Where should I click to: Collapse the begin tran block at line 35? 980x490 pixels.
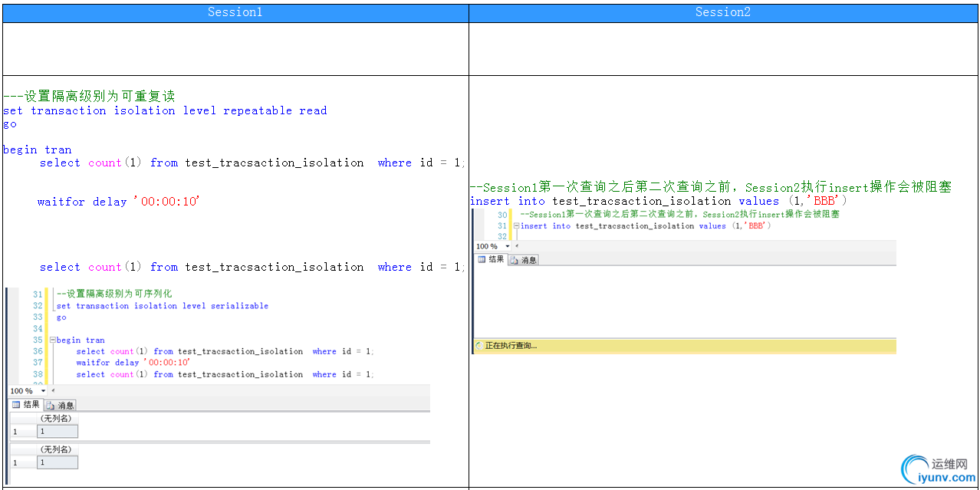pyautogui.click(x=52, y=340)
